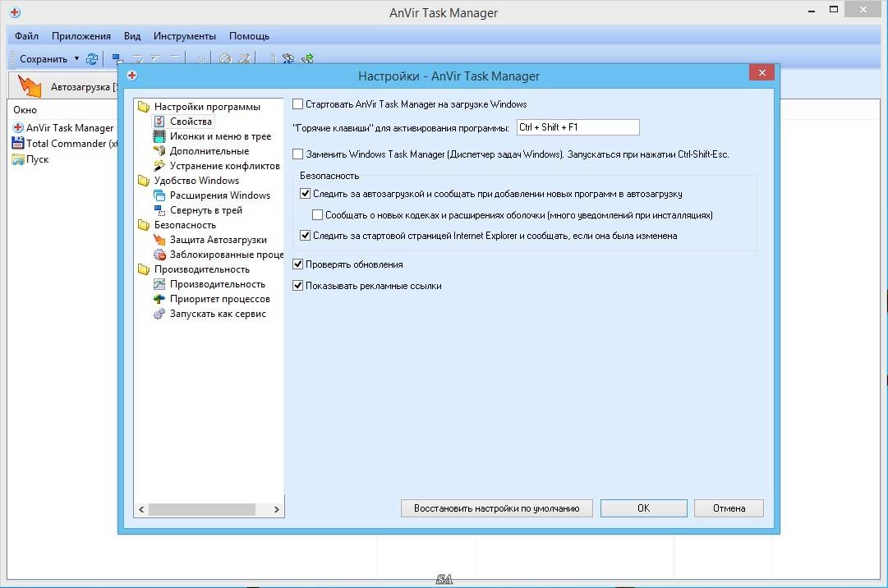The image size is (888, 588).
Task: Toggle Следить за стартовой страницей Internet Explorer
Action: pyautogui.click(x=305, y=236)
